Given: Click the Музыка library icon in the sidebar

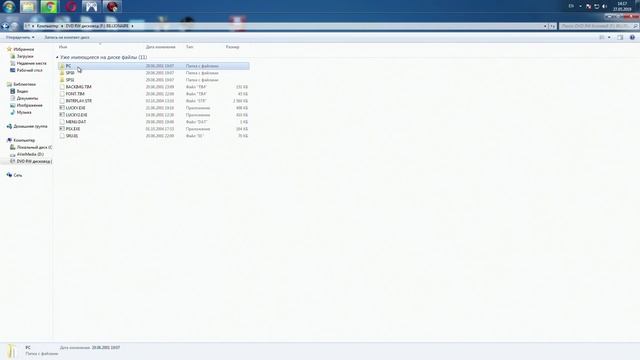Looking at the screenshot, I should click(x=13, y=112).
